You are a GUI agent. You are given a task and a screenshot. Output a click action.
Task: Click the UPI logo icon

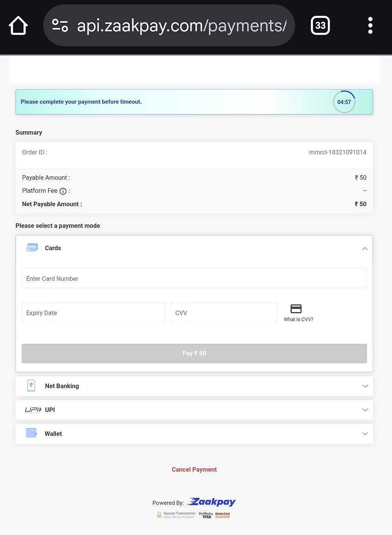pyautogui.click(x=33, y=410)
